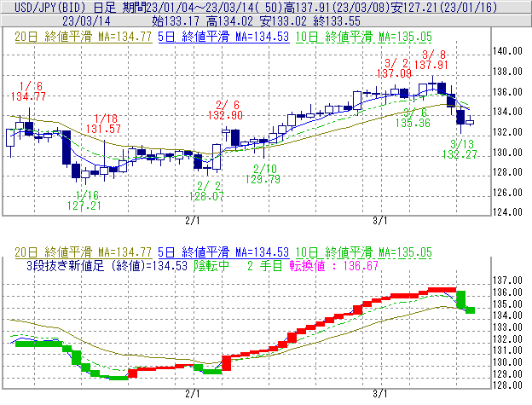Click the day high 高134.02

(x=229, y=21)
